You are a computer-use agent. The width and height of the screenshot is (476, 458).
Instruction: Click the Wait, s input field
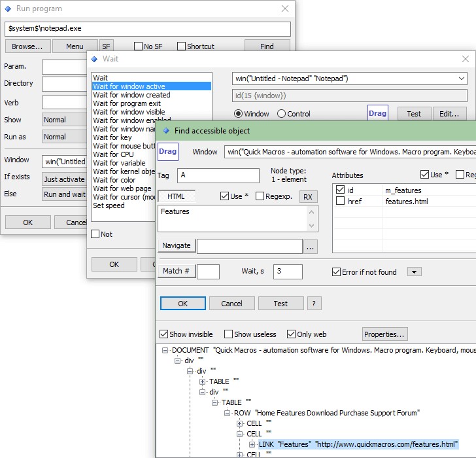pos(288,272)
